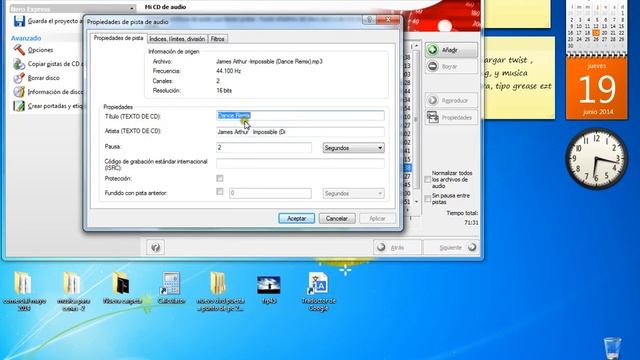Screen dimensions: 640x360
Task: Click the 44.100 Hz frequency value
Action: point(229,71)
